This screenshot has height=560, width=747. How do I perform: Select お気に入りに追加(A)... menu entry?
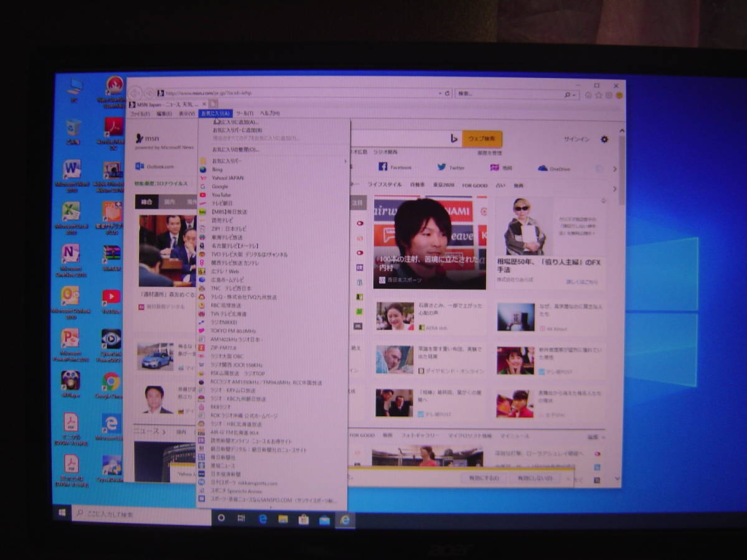point(235,123)
